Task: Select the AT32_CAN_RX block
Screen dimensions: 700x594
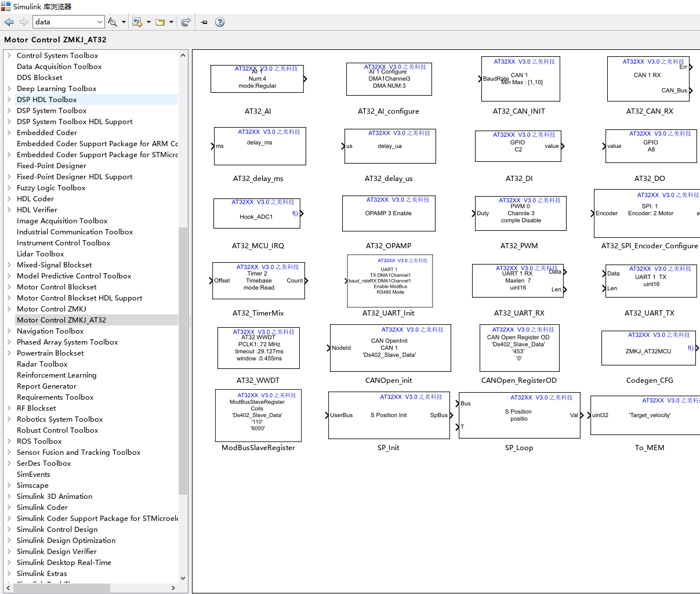Action: pyautogui.click(x=649, y=79)
